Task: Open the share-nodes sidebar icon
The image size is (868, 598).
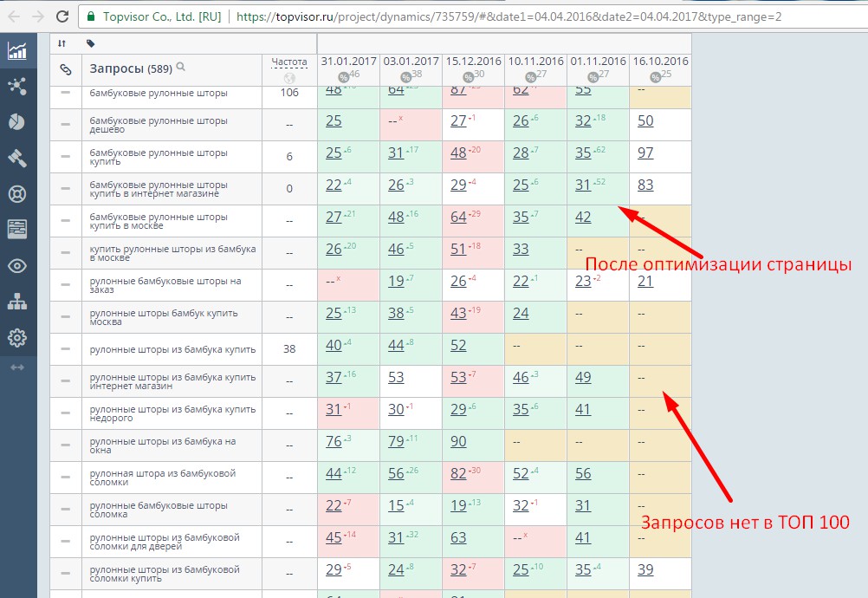Action: (x=17, y=87)
